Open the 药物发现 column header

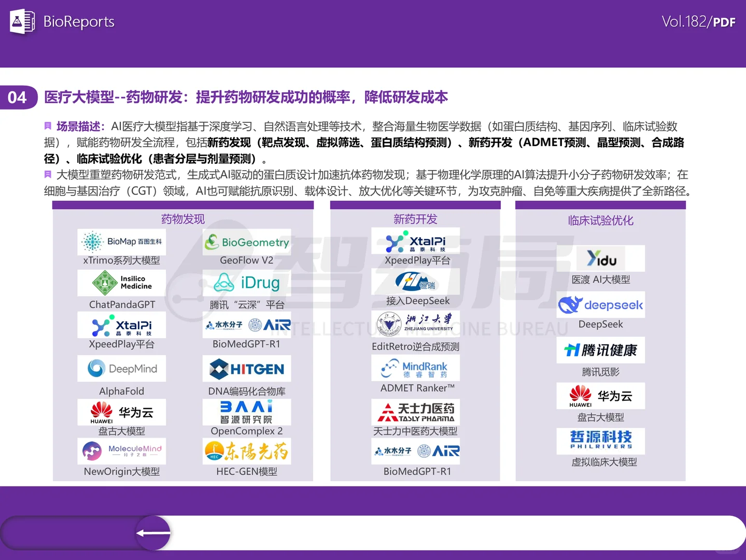[182, 219]
